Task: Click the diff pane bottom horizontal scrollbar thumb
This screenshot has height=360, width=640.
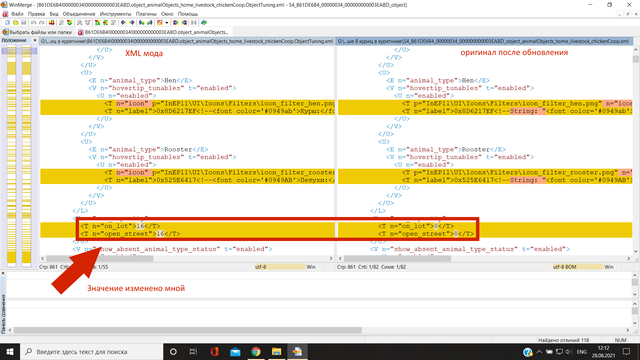Action: pos(187,330)
